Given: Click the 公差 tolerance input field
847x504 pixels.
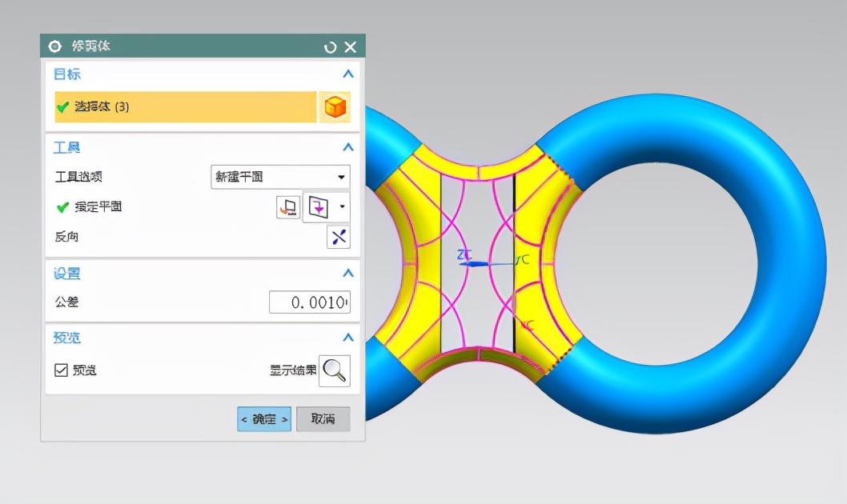Looking at the screenshot, I should pyautogui.click(x=309, y=302).
